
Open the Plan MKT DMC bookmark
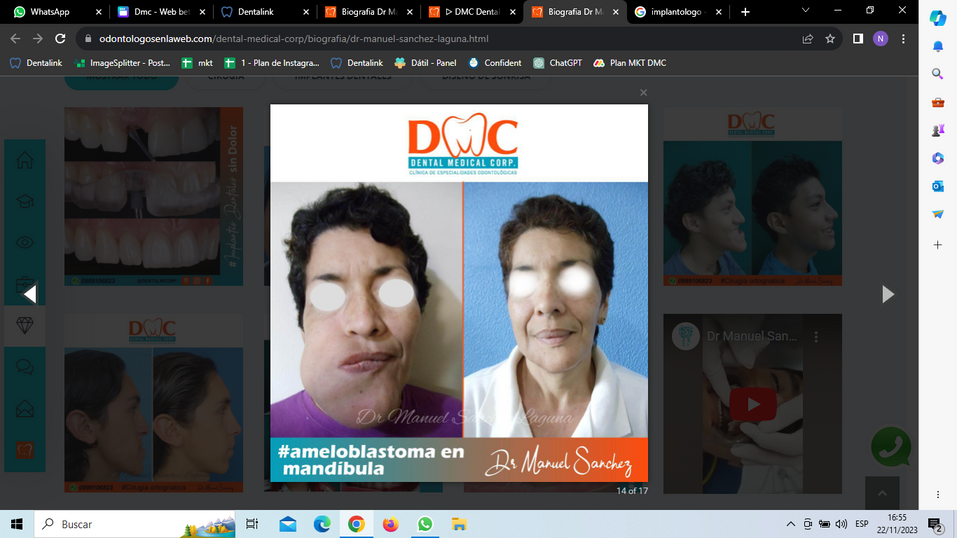coord(629,63)
